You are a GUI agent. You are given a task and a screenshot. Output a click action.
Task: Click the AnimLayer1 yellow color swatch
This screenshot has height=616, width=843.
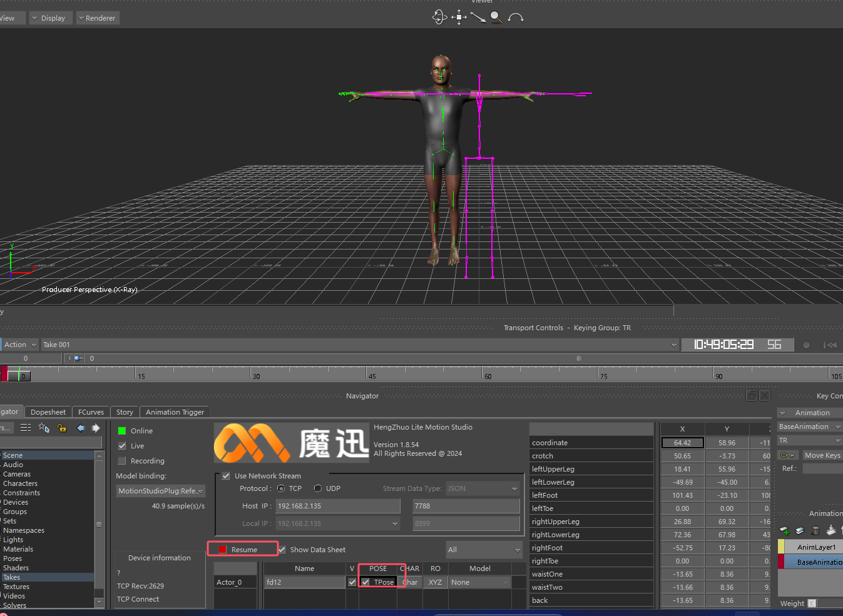[781, 547]
